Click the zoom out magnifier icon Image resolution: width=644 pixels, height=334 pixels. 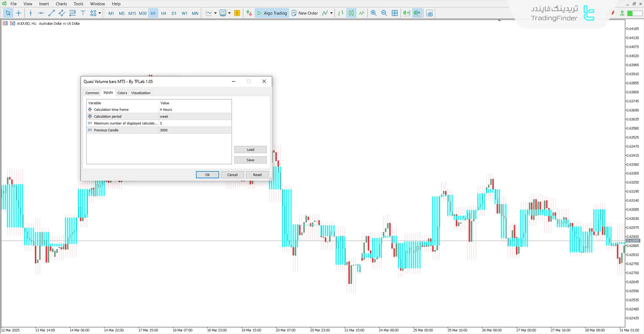click(x=384, y=13)
